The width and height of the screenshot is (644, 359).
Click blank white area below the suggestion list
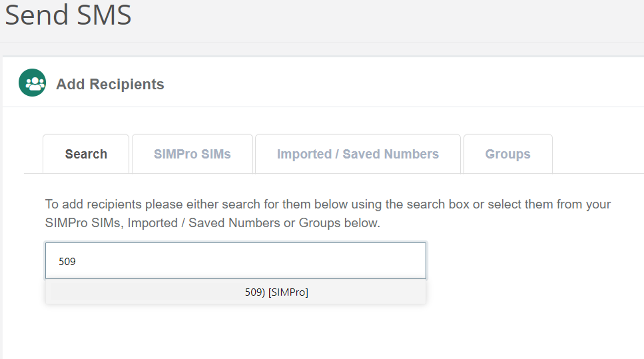point(232,333)
